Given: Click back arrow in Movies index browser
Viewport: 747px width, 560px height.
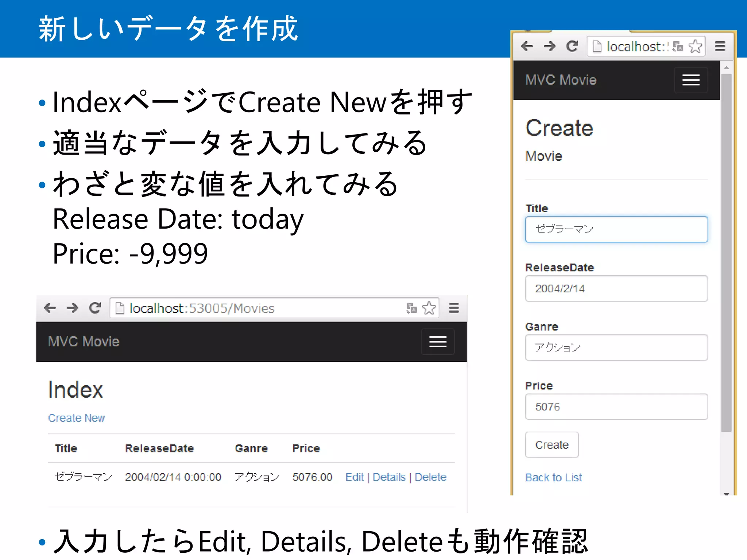Looking at the screenshot, I should [x=50, y=308].
